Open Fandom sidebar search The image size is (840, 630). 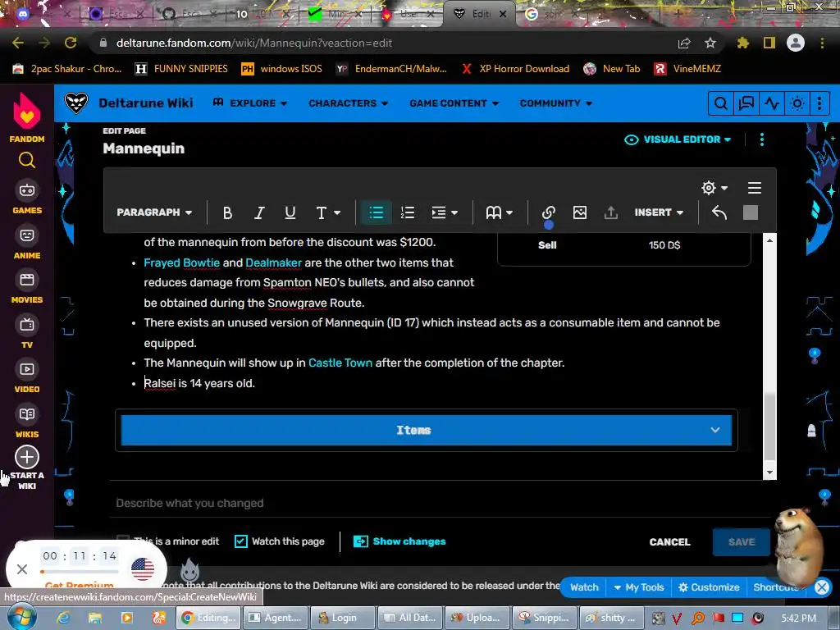click(x=27, y=160)
